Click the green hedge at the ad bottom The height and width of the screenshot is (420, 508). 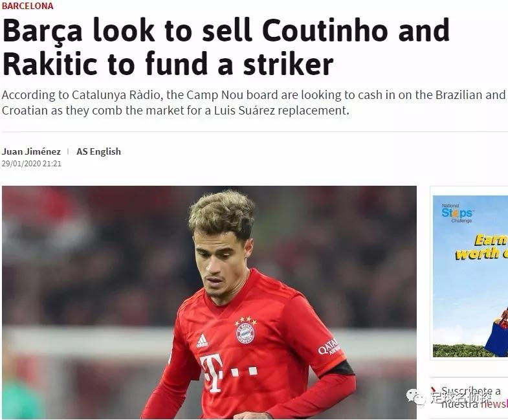[459, 351]
